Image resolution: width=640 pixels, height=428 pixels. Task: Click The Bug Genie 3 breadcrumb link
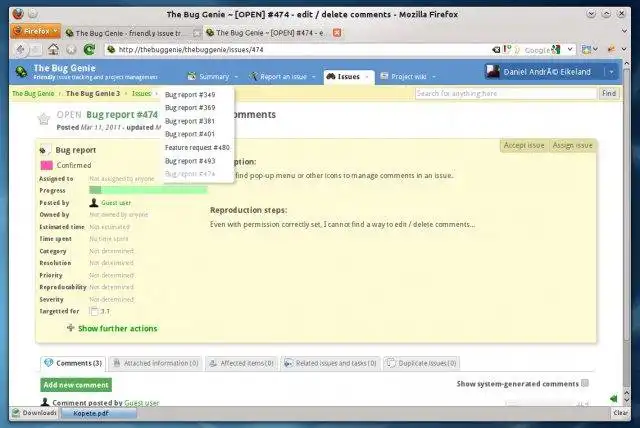tap(93, 93)
